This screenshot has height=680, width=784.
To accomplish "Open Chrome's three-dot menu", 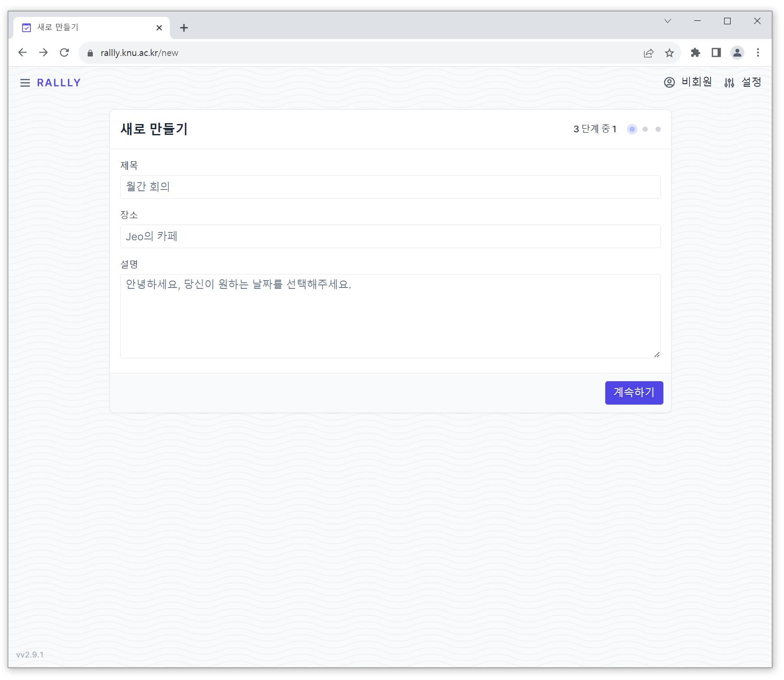I will coord(758,53).
